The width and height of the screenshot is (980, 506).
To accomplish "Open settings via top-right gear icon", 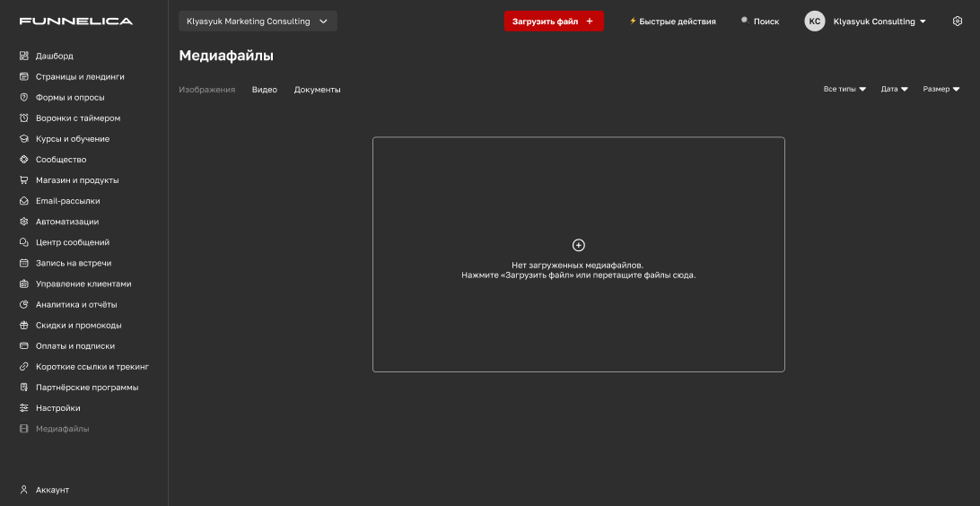I will click(x=957, y=22).
